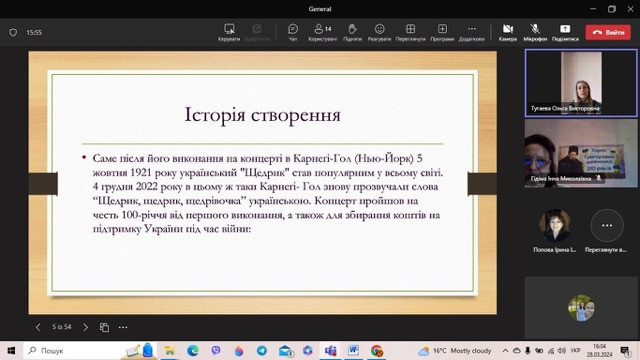640x360 pixels.
Task: Raise hand with Підняти button
Action: [352, 32]
